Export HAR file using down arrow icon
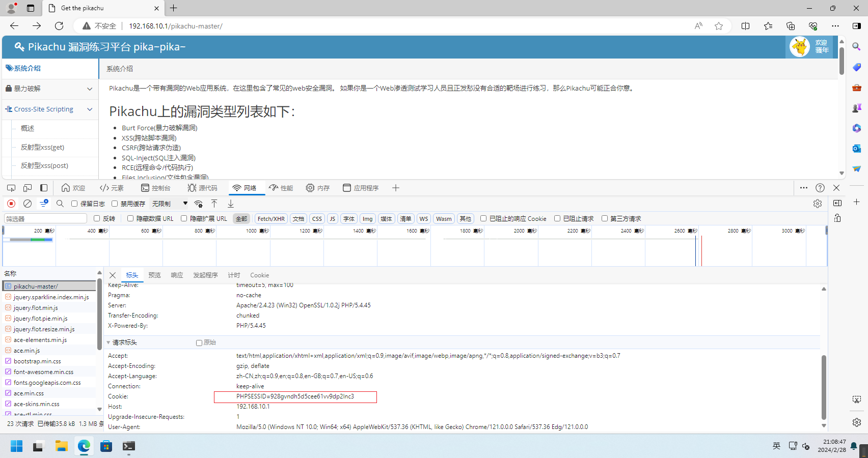Viewport: 868px width, 458px height. tap(231, 204)
